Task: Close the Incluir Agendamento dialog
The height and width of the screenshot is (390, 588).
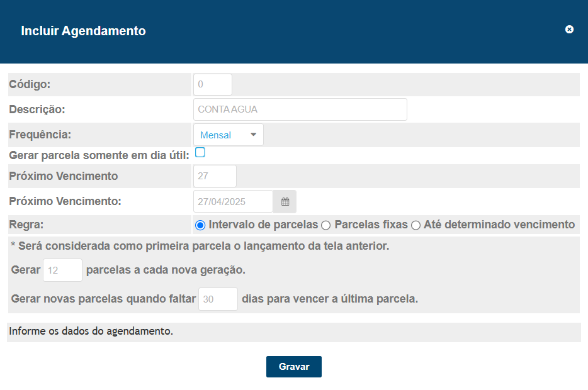Action: (569, 30)
